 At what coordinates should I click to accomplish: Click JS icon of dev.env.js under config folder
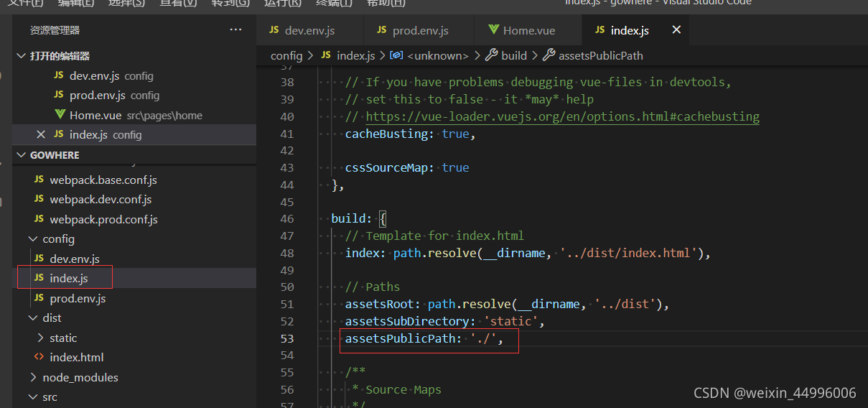pos(39,259)
